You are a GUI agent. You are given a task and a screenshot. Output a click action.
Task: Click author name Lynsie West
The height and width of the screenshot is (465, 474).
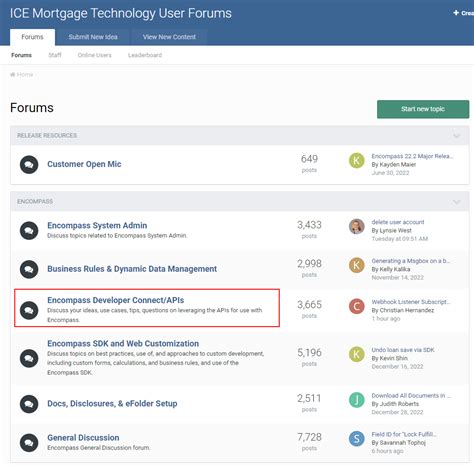pyautogui.click(x=395, y=230)
